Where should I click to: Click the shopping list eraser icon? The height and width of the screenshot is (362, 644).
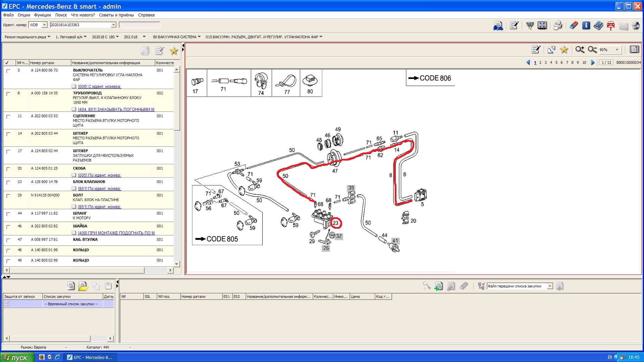point(464,286)
